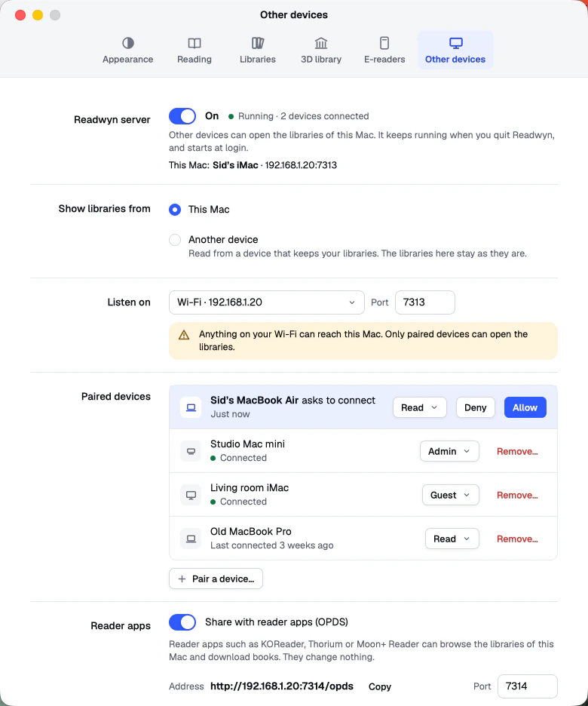Click the 'Sid's iMac' host name text

click(235, 165)
